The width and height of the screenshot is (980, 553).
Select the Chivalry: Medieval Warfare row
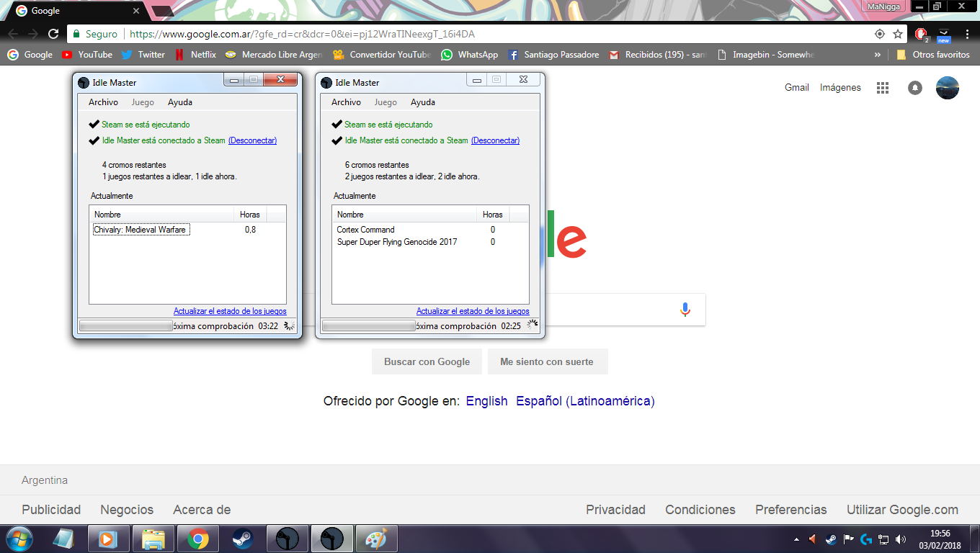(x=187, y=230)
